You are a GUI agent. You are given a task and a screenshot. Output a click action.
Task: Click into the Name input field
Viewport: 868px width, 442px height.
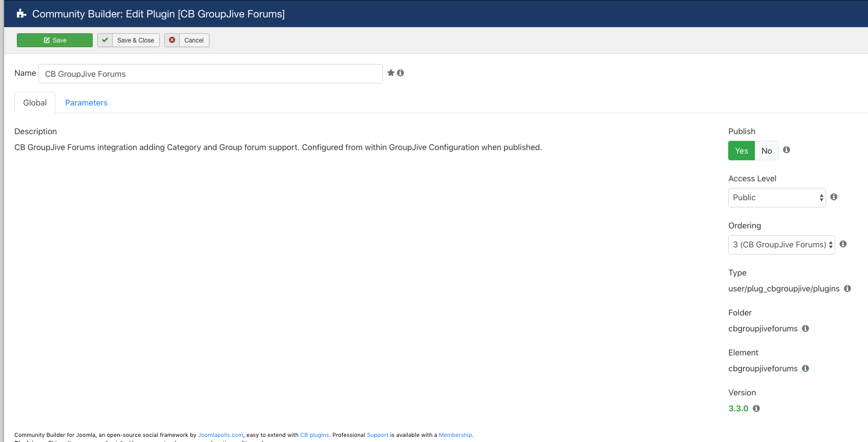[x=210, y=74]
